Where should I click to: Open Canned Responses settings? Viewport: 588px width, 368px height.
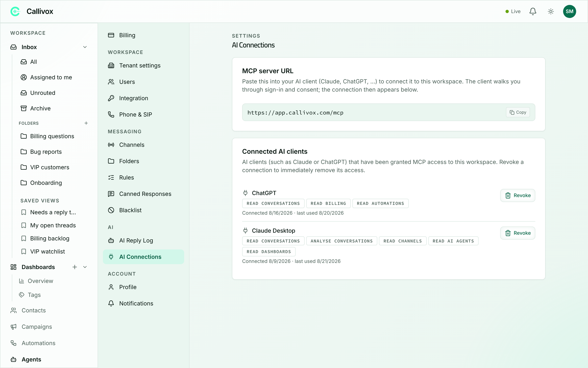(143, 194)
